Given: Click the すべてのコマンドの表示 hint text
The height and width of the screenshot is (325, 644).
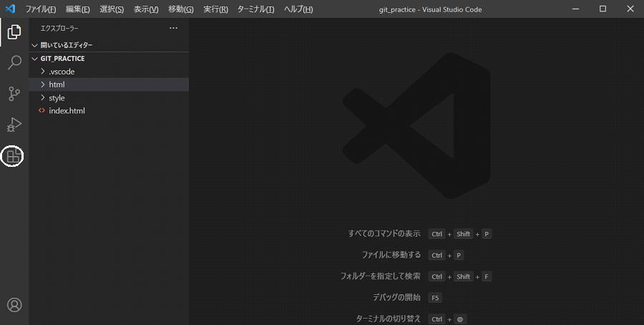Looking at the screenshot, I should point(384,233).
